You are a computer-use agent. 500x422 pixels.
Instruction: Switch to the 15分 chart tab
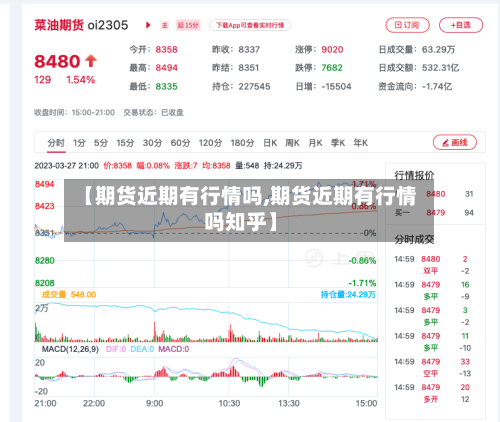pyautogui.click(x=125, y=143)
